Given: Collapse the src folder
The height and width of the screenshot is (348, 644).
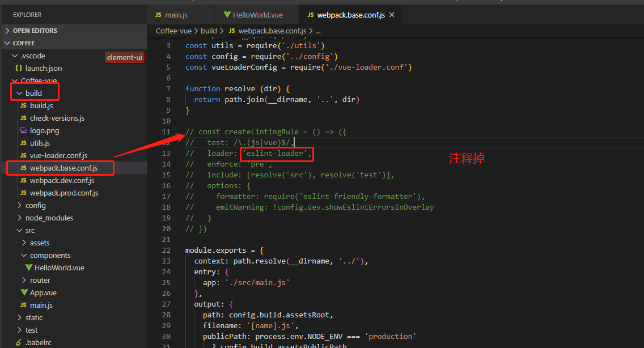Looking at the screenshot, I should click(x=19, y=231).
